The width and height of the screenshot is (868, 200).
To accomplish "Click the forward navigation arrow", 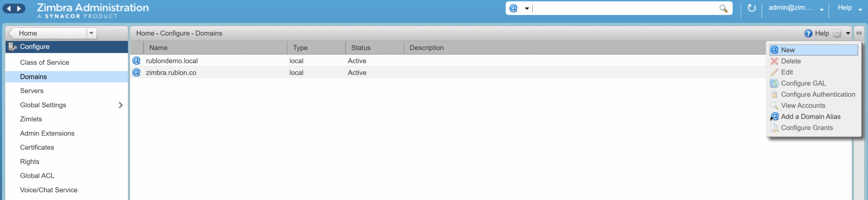I will [x=19, y=8].
